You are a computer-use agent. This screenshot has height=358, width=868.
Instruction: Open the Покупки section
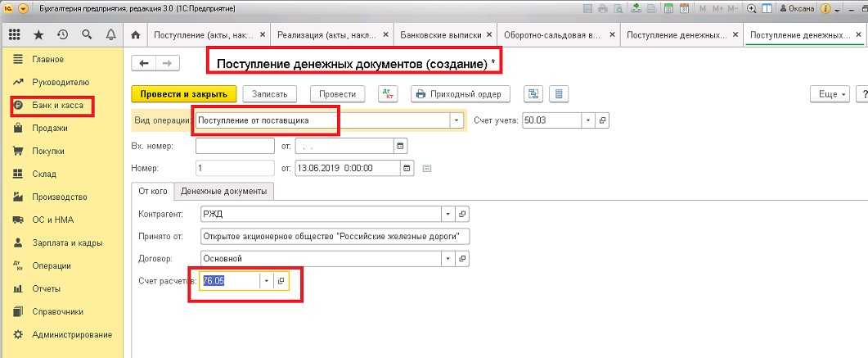[x=48, y=151]
